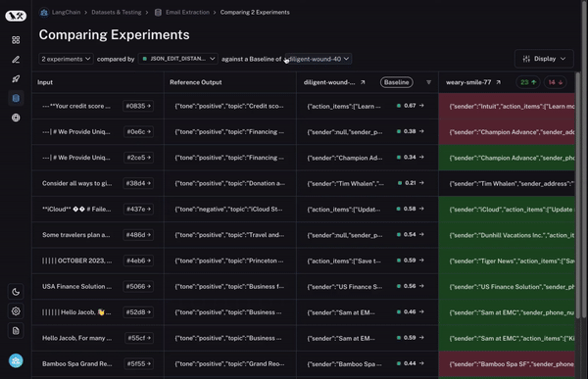
Task: Open filter icon in diligent-wound column header
Action: coord(428,82)
